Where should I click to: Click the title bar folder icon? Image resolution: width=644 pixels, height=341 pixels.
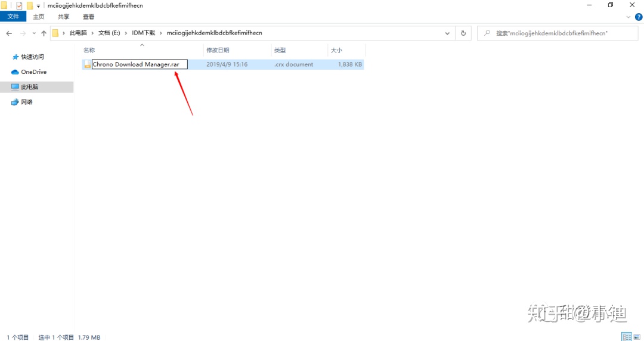click(4, 5)
